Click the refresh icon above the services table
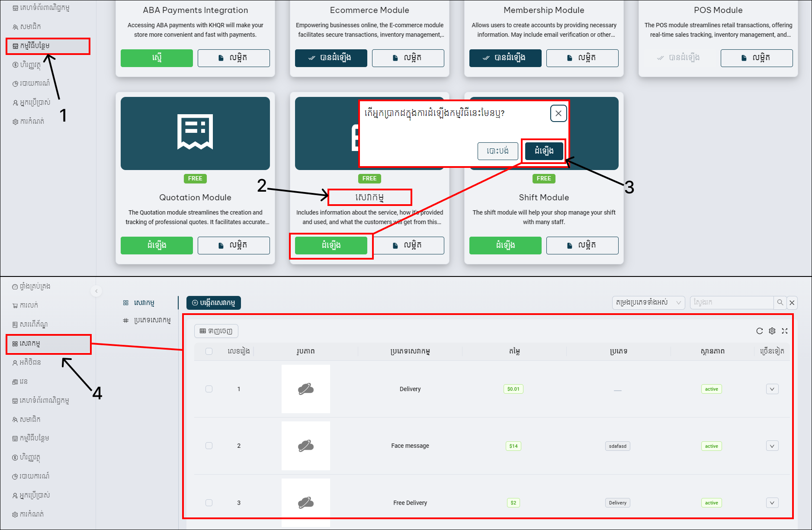Image resolution: width=812 pixels, height=530 pixels. click(x=759, y=331)
